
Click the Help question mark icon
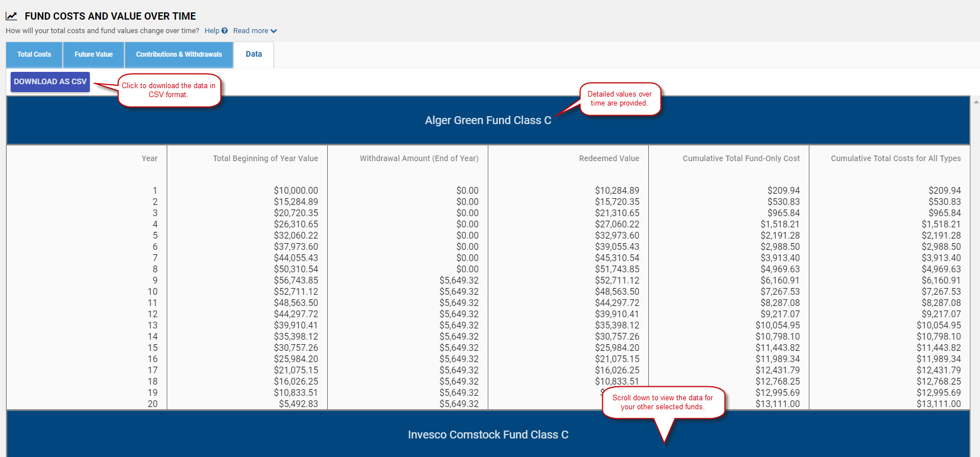click(225, 31)
